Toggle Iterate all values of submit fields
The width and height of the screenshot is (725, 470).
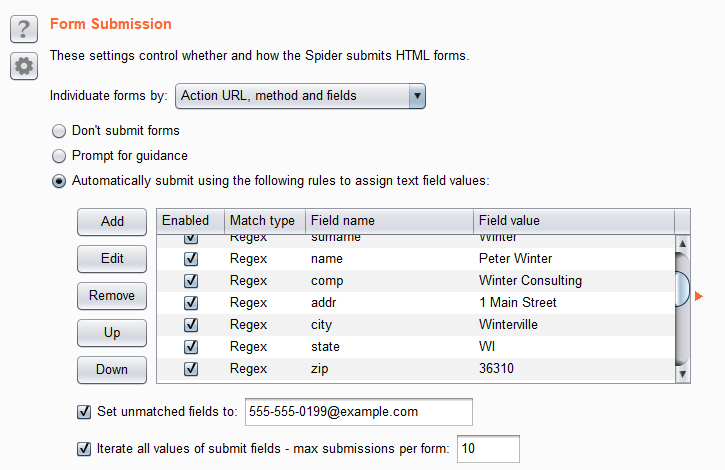(84, 449)
